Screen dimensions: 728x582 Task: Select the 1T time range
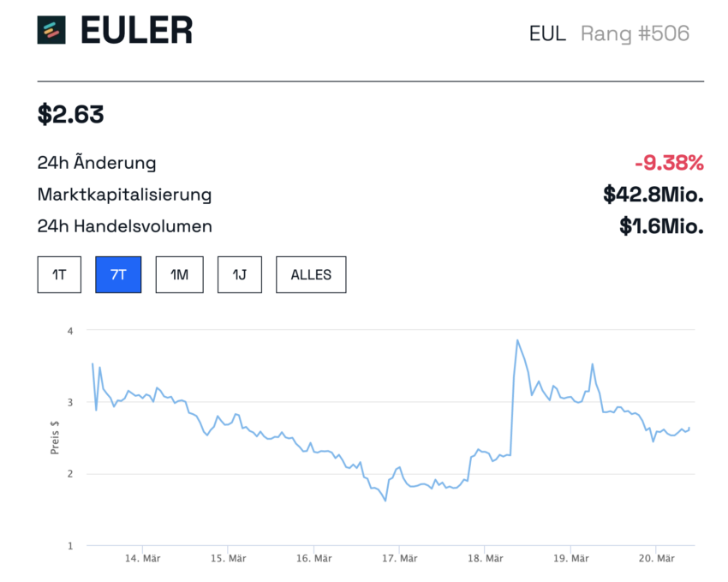[59, 274]
